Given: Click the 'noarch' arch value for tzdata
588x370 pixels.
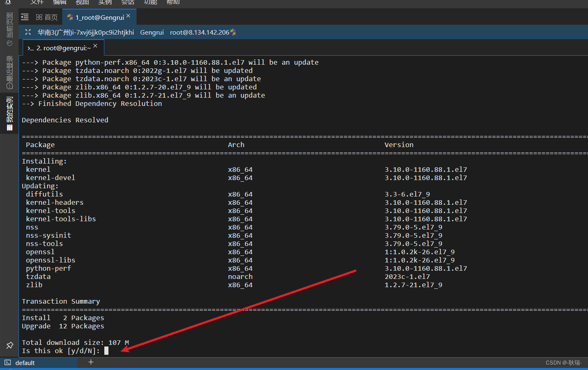Looking at the screenshot, I should point(240,276).
